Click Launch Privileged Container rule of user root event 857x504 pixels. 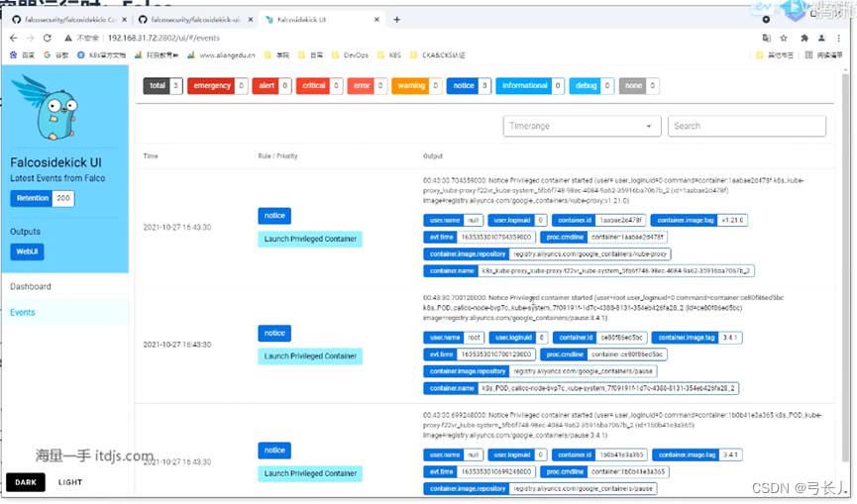pyautogui.click(x=310, y=356)
